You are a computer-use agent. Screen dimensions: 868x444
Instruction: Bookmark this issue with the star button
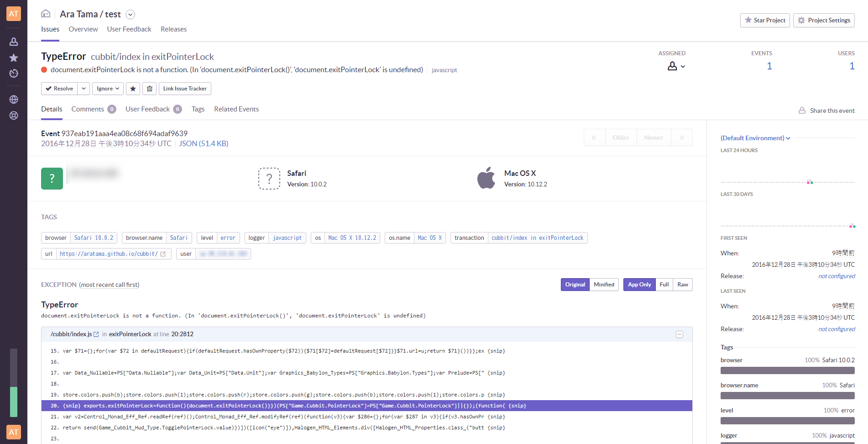[x=133, y=89]
